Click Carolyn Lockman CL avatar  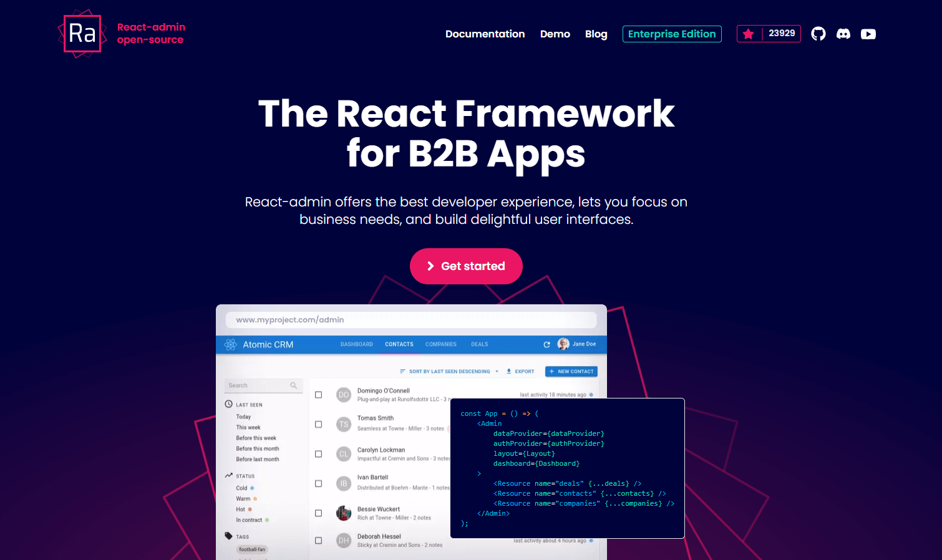coord(344,454)
